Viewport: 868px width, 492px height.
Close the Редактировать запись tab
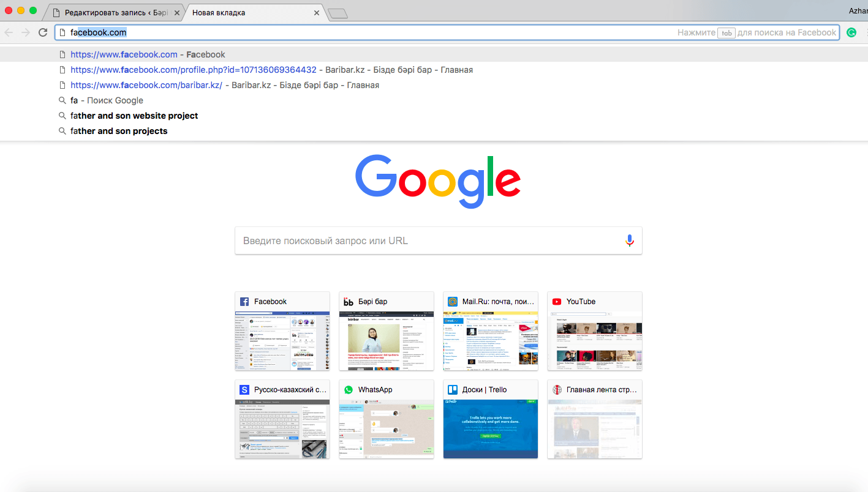tap(177, 13)
